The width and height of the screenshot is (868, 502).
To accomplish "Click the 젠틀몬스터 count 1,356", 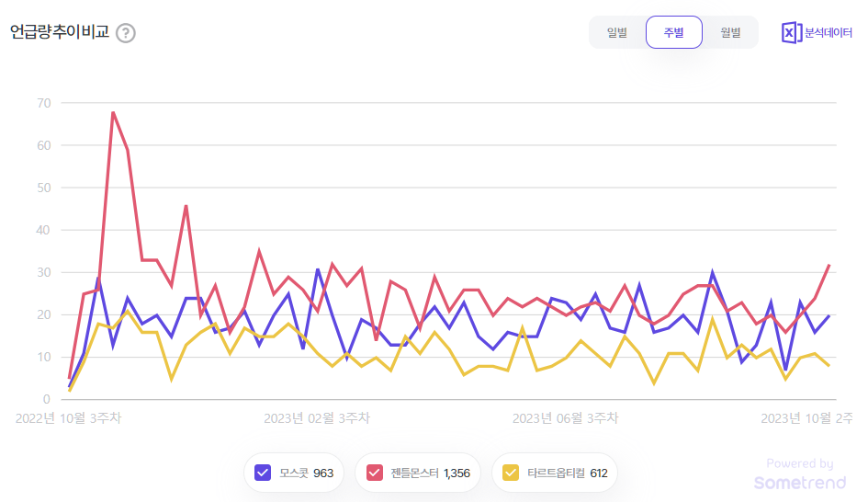I will tap(457, 473).
